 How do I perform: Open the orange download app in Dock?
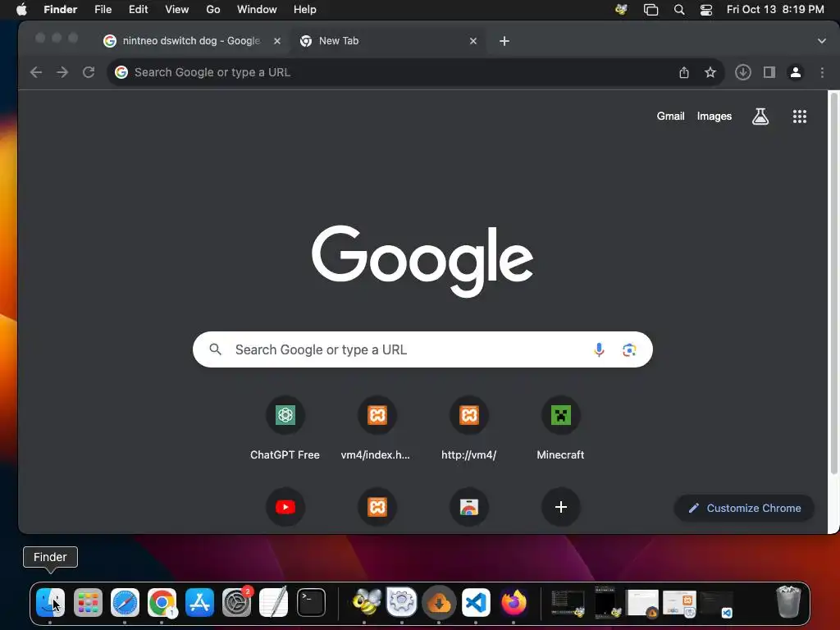(x=439, y=602)
